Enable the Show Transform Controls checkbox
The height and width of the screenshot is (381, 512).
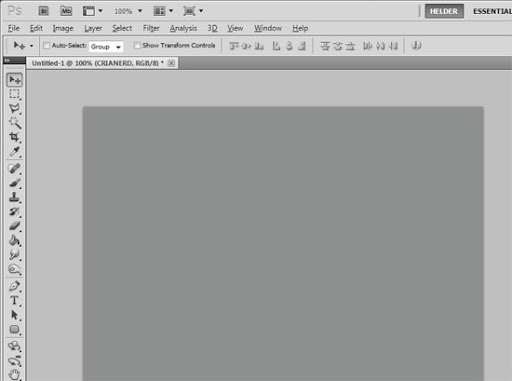(137, 45)
